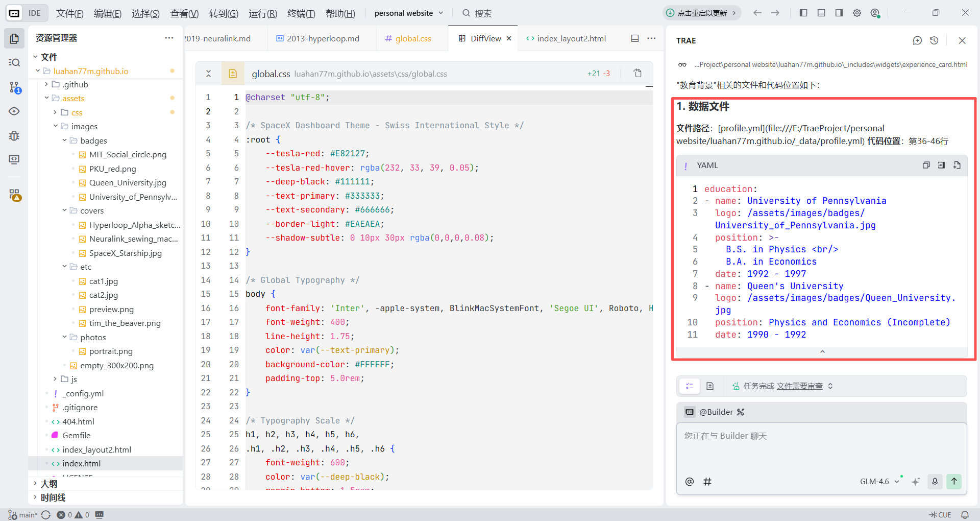Open the Debug panel bug icon
Image resolution: width=980 pixels, height=521 pixels.
[14, 135]
